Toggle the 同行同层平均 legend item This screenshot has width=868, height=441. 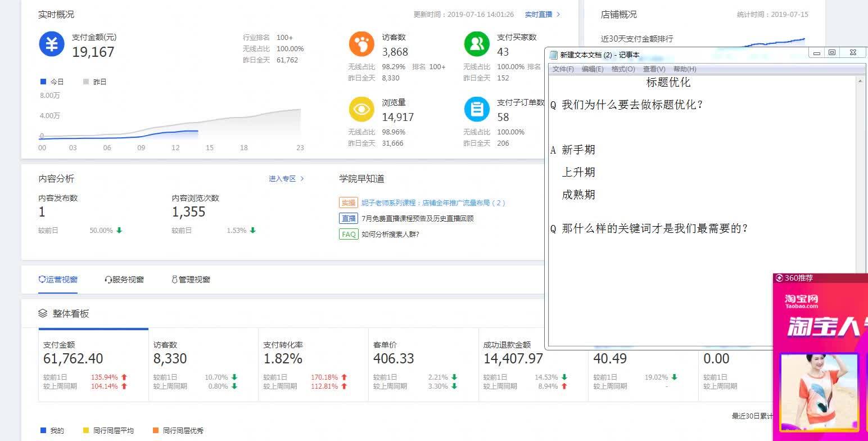(x=109, y=430)
